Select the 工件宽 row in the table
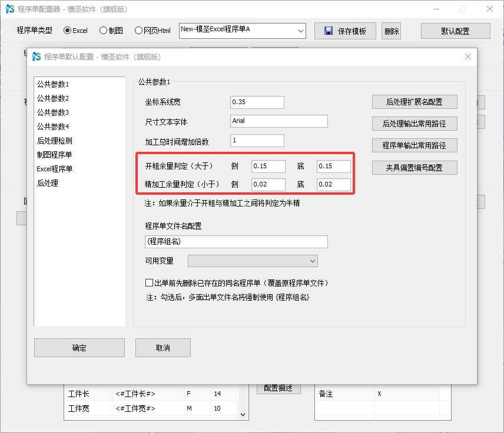 pyautogui.click(x=150, y=408)
